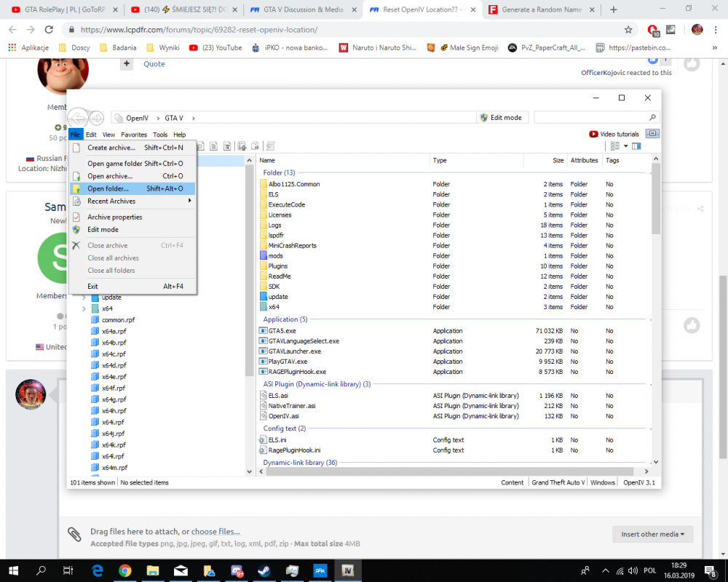The height and width of the screenshot is (582, 728).
Task: Open the Edit menu in OpenIV
Action: click(91, 135)
